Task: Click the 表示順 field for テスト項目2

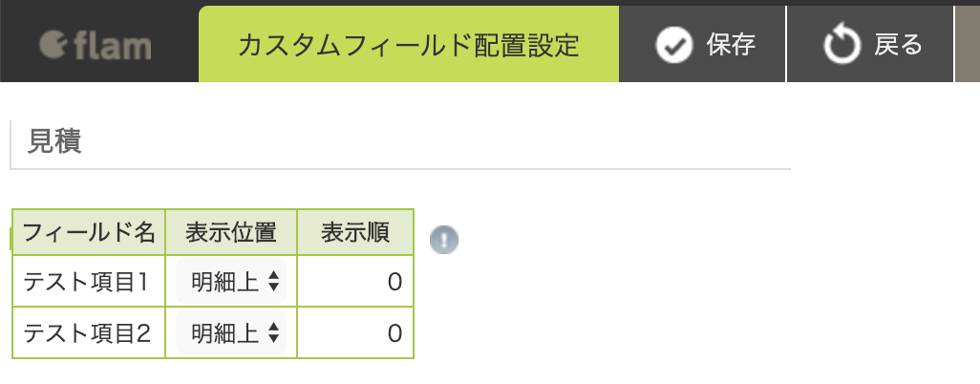Action: click(x=355, y=333)
